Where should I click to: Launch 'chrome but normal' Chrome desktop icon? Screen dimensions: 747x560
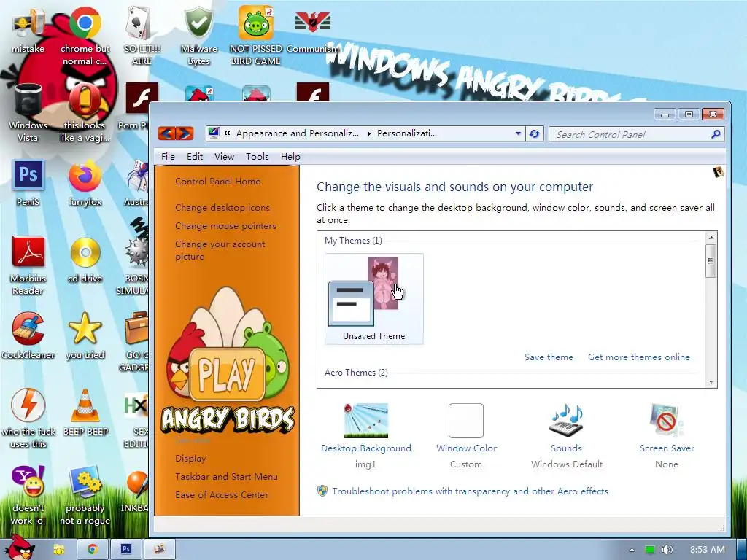click(85, 36)
